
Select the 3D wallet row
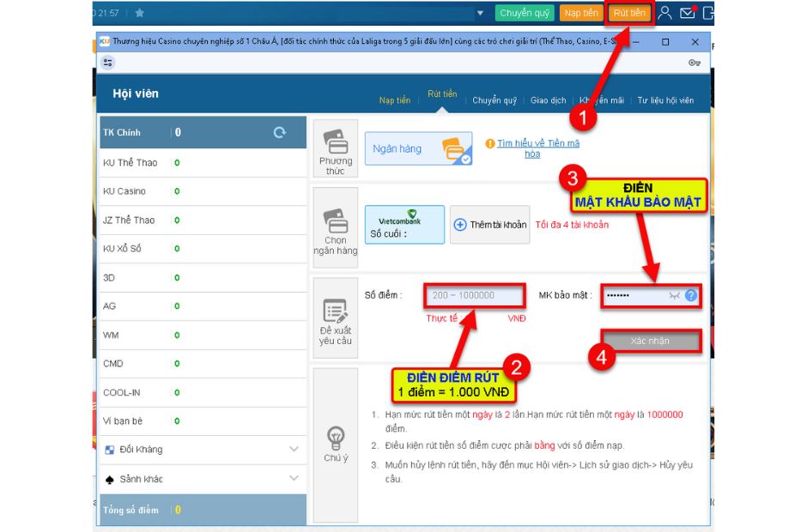tap(203, 278)
